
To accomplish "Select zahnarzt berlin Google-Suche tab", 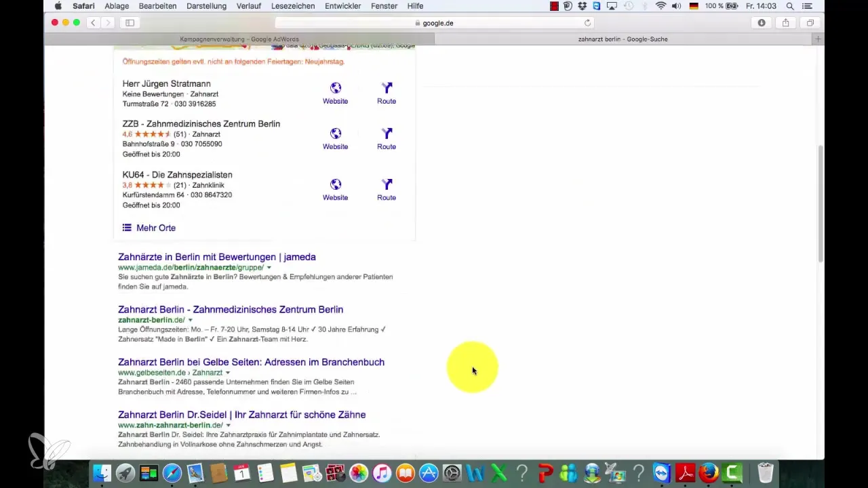I will coord(623,39).
